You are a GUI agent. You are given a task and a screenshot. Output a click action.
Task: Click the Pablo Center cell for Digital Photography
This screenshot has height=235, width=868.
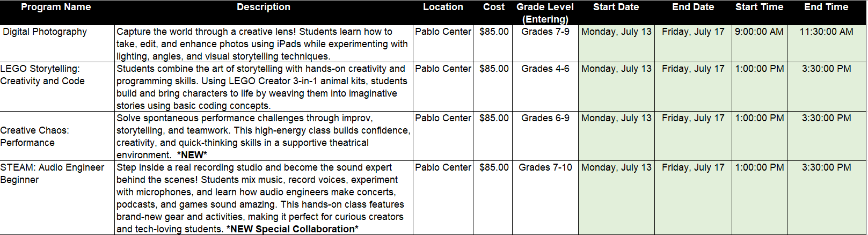click(443, 32)
